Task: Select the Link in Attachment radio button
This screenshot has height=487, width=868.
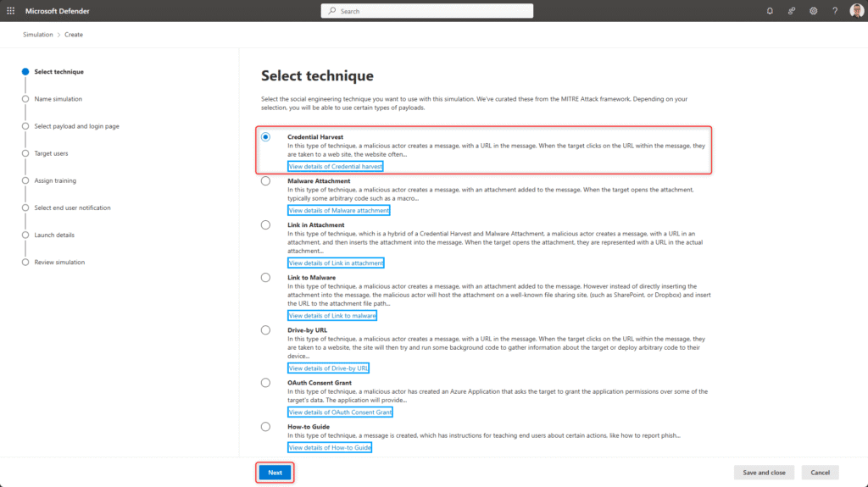Action: click(x=265, y=224)
